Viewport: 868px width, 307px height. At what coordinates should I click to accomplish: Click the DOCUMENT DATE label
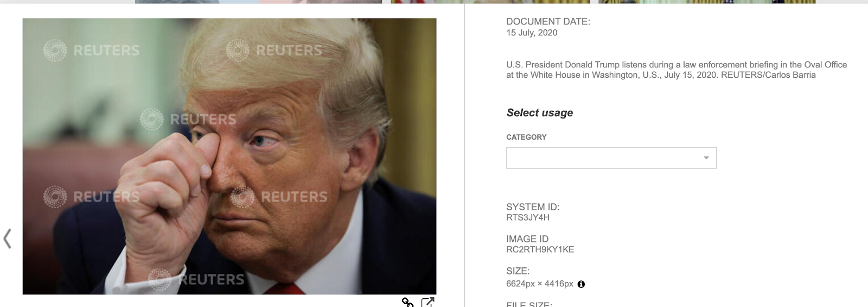tap(548, 22)
